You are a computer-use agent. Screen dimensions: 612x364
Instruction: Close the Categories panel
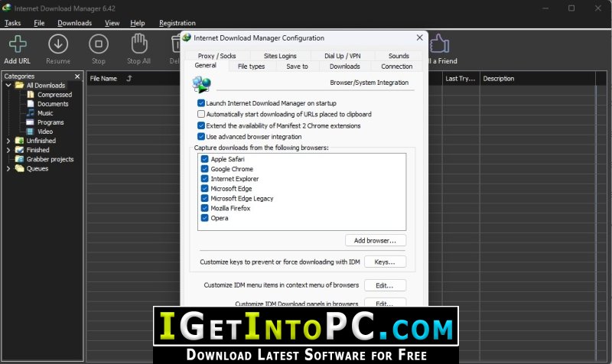(77, 76)
